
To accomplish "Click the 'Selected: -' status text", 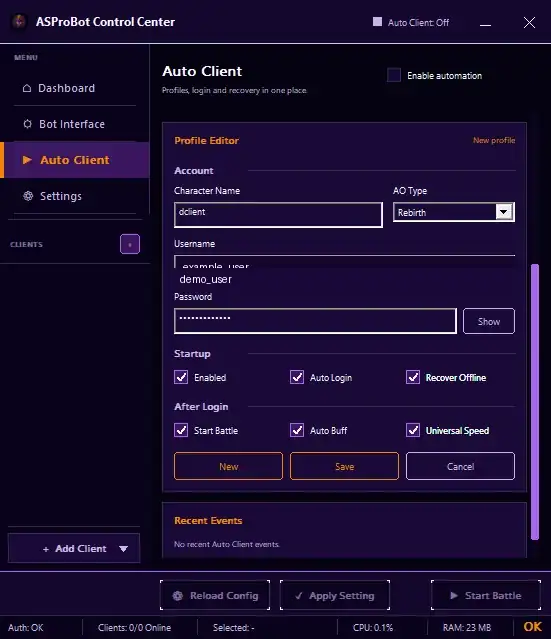I will [x=234, y=628].
